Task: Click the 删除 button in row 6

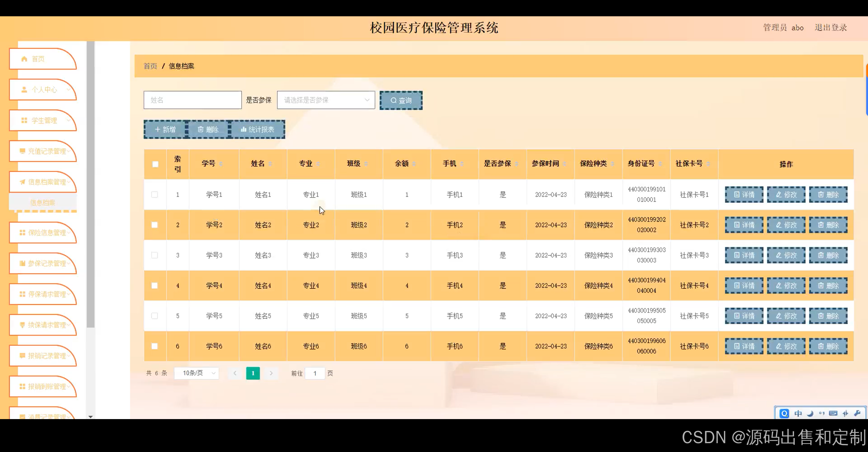Action: (828, 346)
